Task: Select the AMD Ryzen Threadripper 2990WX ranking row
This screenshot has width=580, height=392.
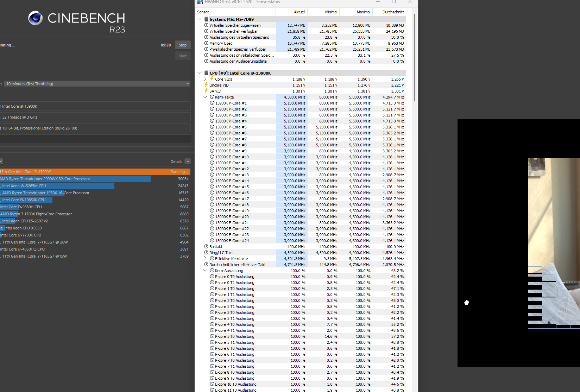Action: click(x=95, y=179)
